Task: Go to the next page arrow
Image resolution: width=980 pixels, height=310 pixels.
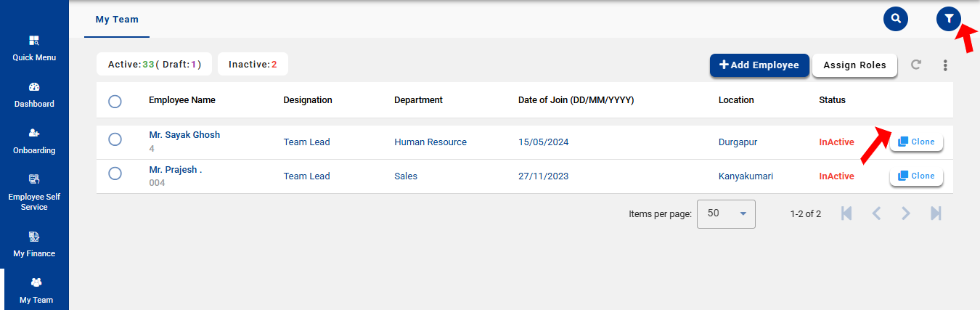Action: 905,213
